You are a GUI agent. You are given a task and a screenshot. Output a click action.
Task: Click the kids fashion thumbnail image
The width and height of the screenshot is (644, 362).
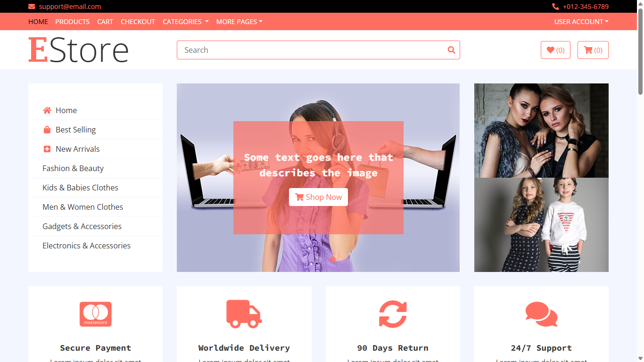[x=541, y=224]
